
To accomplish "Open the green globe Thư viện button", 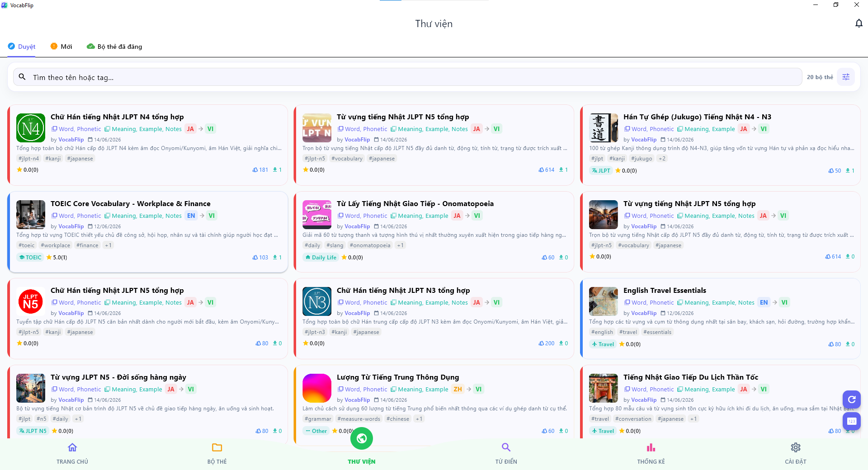I will click(362, 438).
